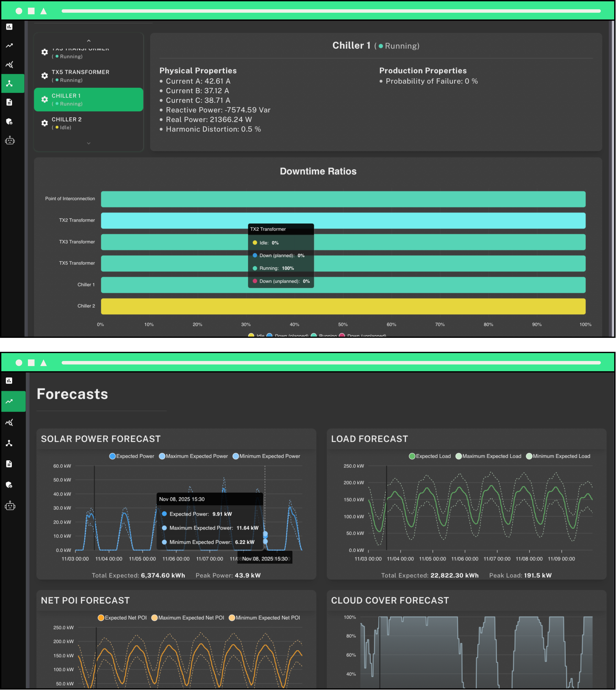Click 'Harmonic Distortion: 0.5 %' line
This screenshot has width=616, height=690.
tap(213, 129)
